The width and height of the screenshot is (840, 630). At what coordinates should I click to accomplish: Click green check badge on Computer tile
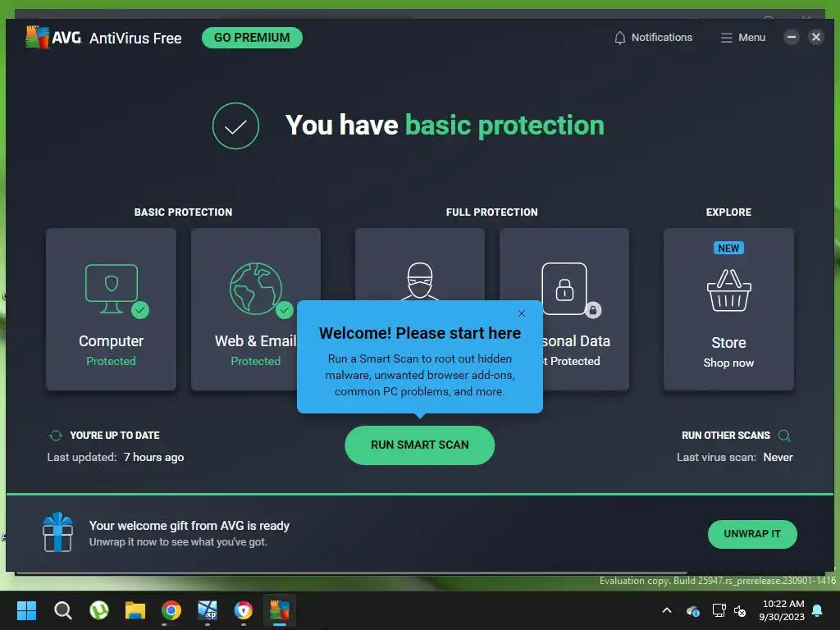[x=140, y=310]
